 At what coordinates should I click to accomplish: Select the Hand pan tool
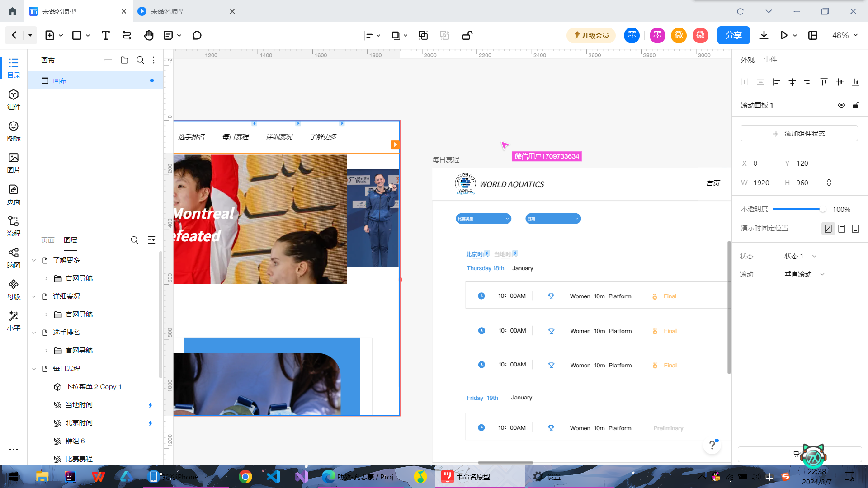[x=149, y=35]
